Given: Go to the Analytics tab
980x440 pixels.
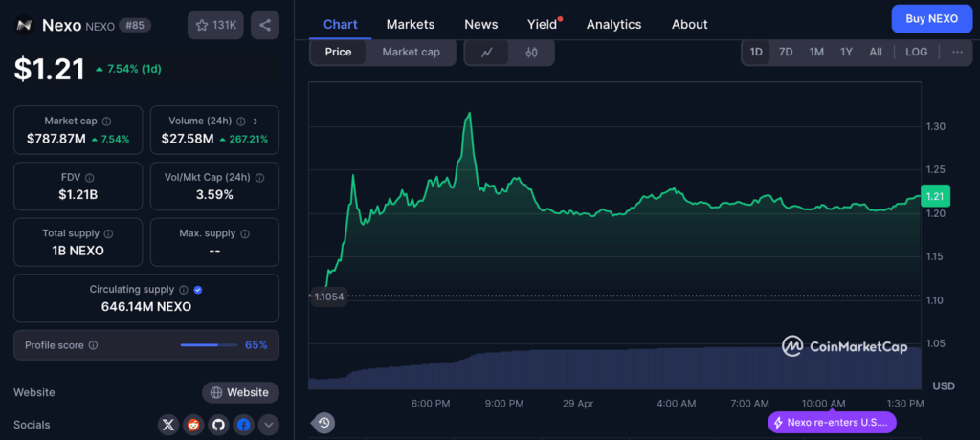Looking at the screenshot, I should tap(613, 24).
